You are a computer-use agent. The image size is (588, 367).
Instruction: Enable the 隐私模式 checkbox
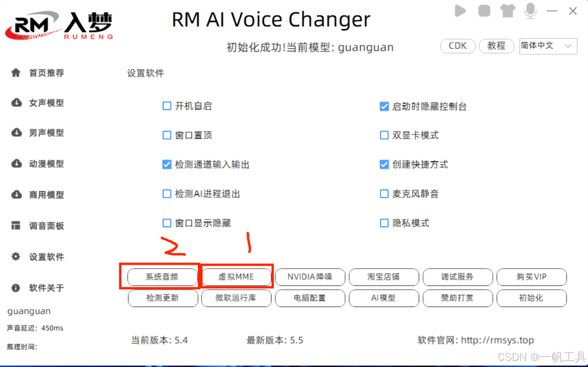384,223
